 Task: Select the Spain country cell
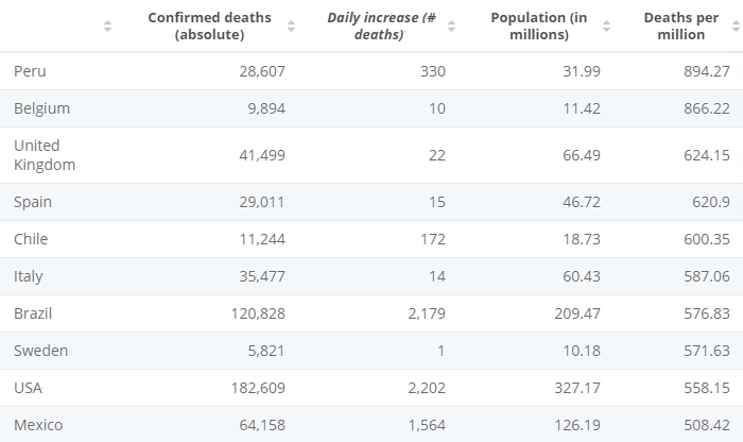point(33,202)
